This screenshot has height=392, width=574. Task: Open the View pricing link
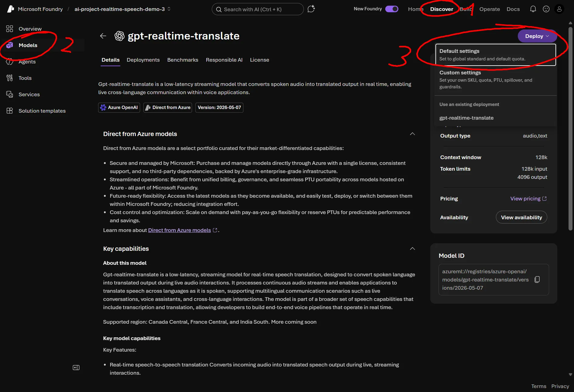click(525, 199)
